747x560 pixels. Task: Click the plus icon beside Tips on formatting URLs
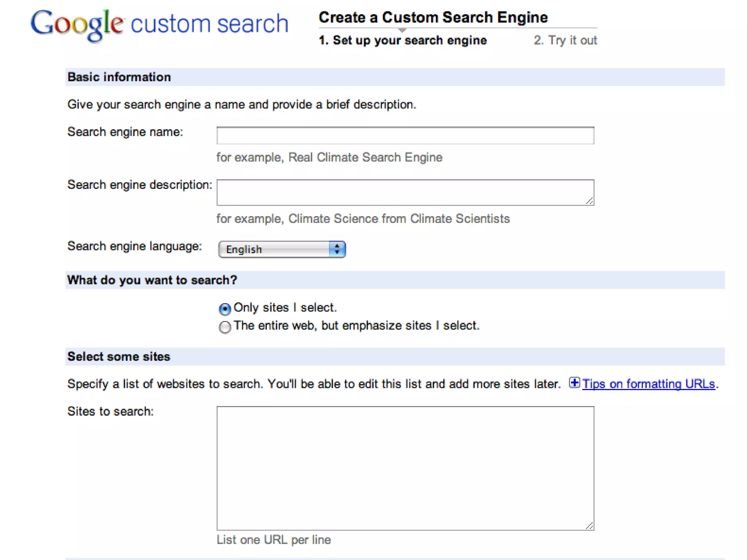(574, 383)
